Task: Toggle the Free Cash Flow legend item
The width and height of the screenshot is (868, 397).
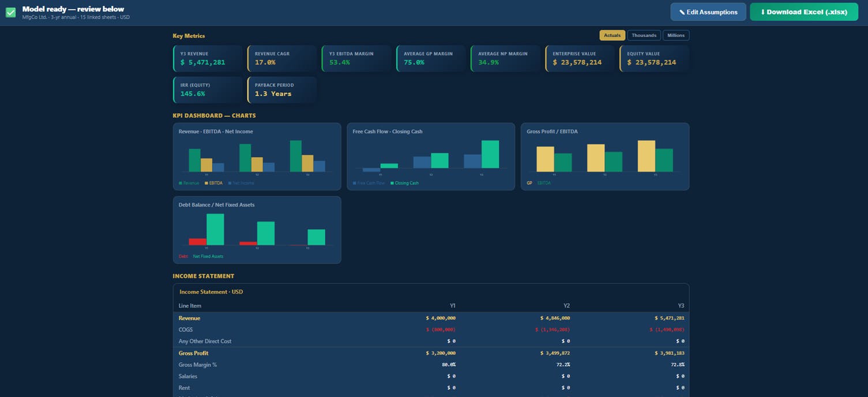Action: [x=369, y=183]
